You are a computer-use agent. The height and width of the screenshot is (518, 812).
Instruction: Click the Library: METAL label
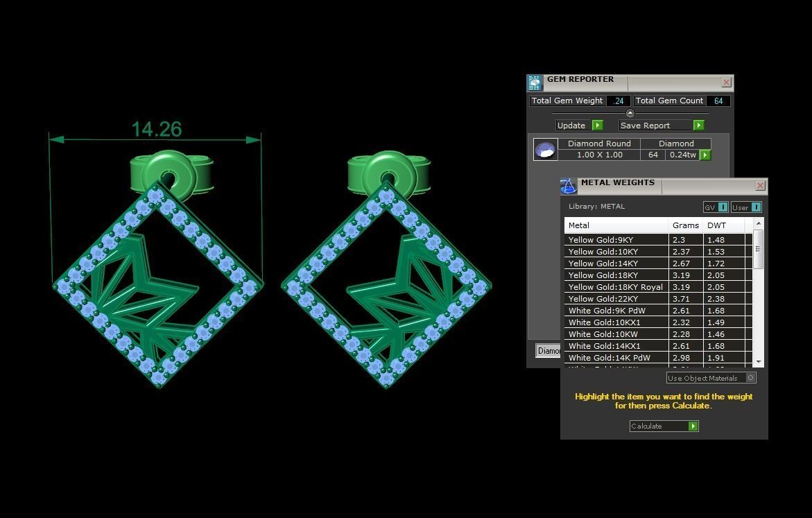[596, 206]
